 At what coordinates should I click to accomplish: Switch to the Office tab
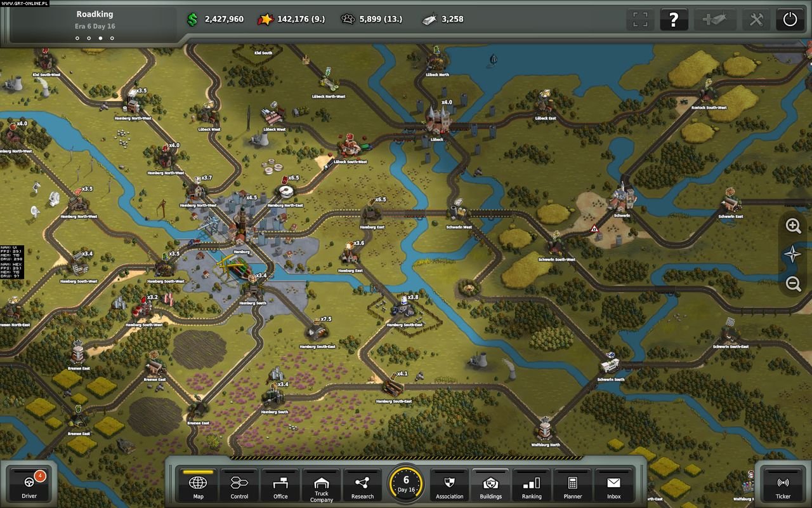click(x=280, y=485)
